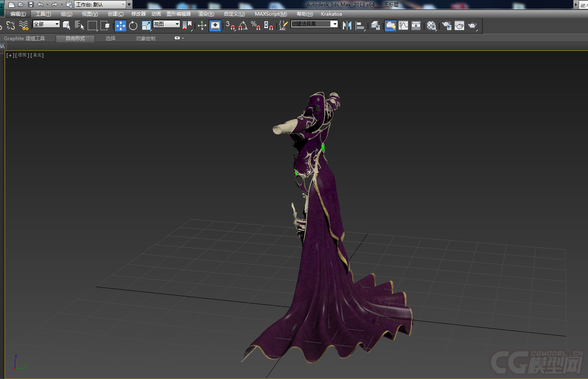Screen dimensions: 588x379
Task: Switch to the 自由形式 tab
Action: pyautogui.click(x=75, y=39)
